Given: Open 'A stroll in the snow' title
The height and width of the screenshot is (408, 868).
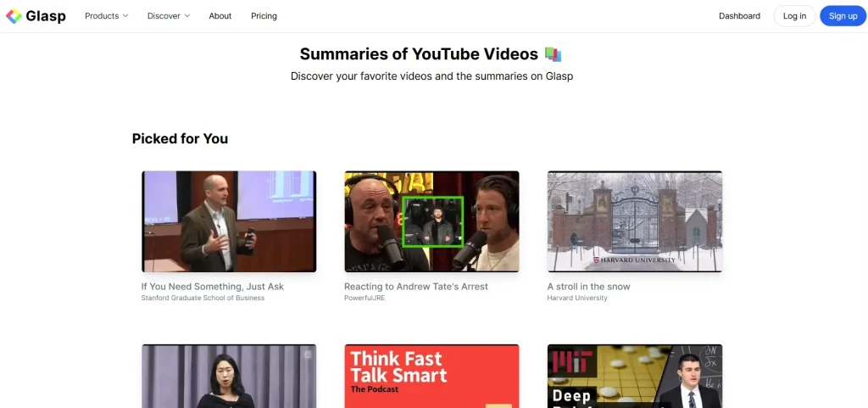Looking at the screenshot, I should click(x=588, y=286).
